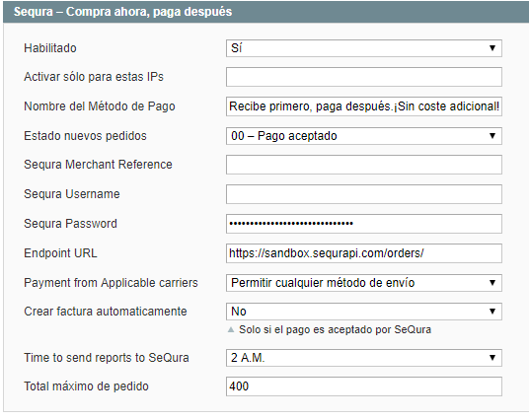Click the Solo si el pago es aceptado note
Screen dimensions: 529x420
click(x=335, y=329)
